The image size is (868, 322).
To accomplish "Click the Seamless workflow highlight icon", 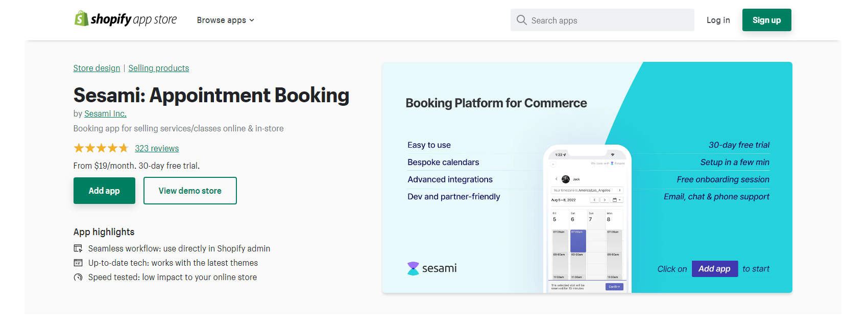I will coord(78,248).
